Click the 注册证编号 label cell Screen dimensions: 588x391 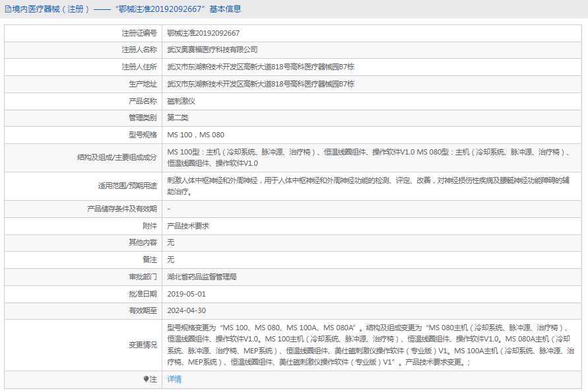(x=139, y=33)
